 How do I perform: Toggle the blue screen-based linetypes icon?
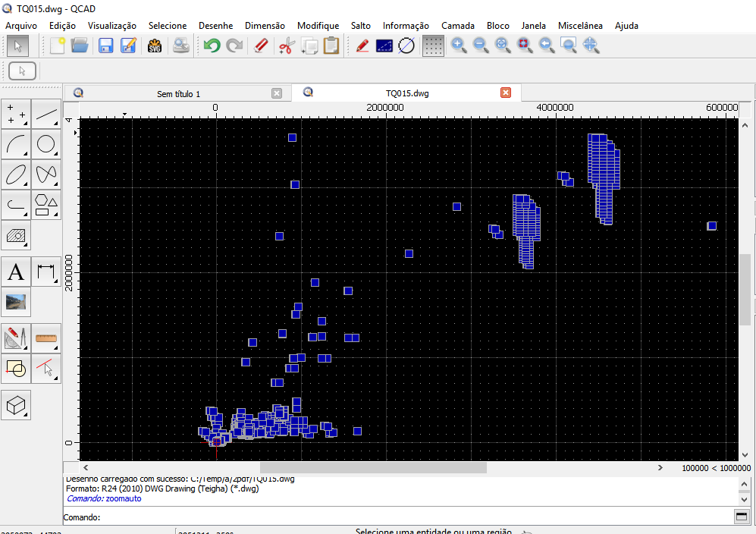pos(384,46)
